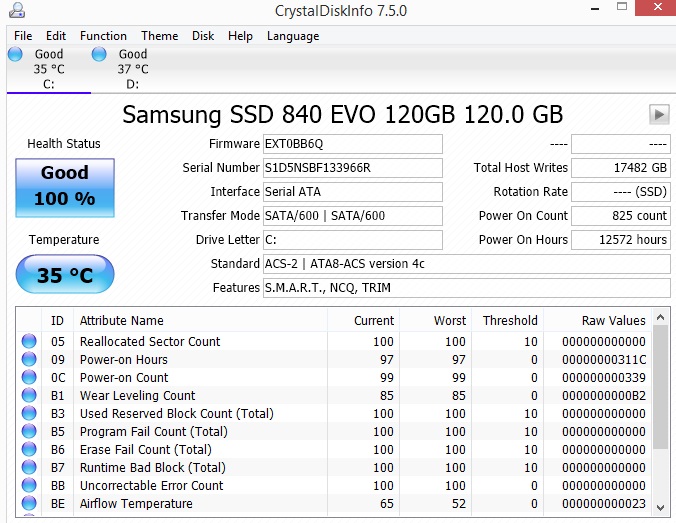Click the Worst column header
This screenshot has width=676, height=523.
tap(435, 321)
